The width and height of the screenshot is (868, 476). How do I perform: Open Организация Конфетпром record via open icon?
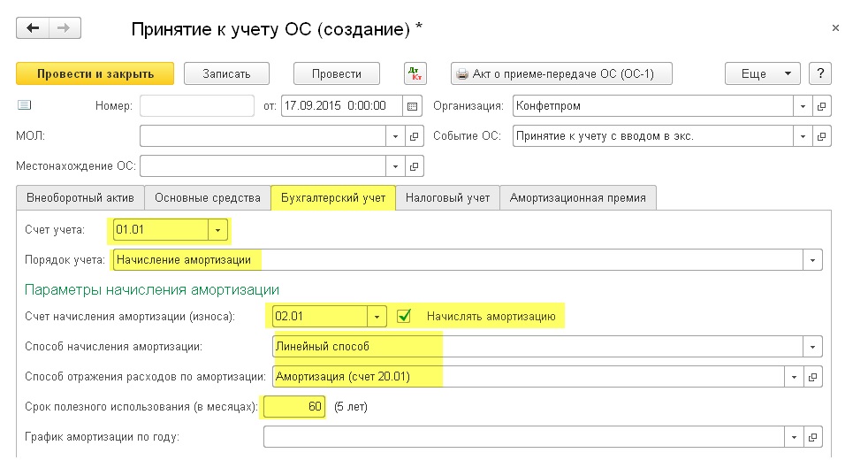tap(821, 106)
